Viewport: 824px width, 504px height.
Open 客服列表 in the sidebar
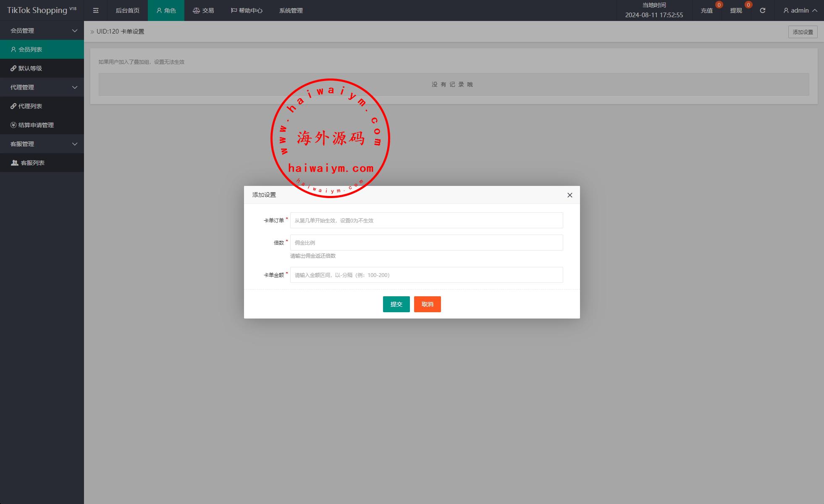[x=33, y=163]
